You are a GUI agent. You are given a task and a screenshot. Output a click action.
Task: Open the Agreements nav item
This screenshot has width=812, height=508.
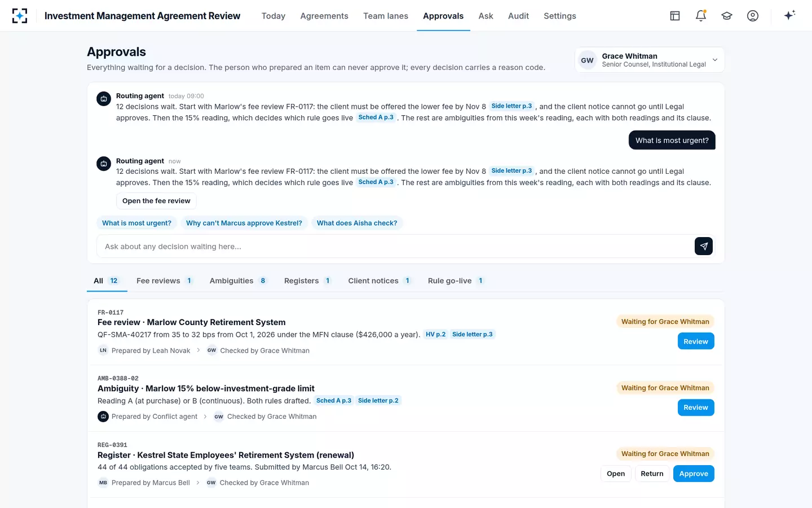point(324,16)
